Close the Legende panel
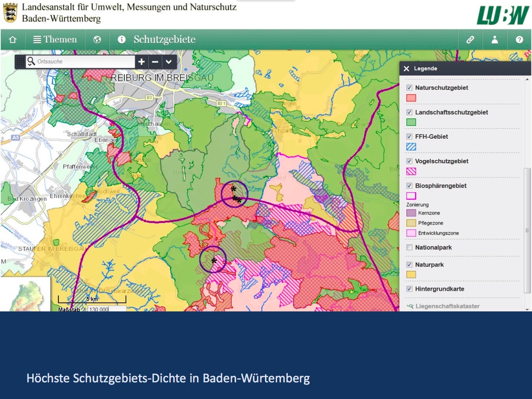 click(406, 68)
